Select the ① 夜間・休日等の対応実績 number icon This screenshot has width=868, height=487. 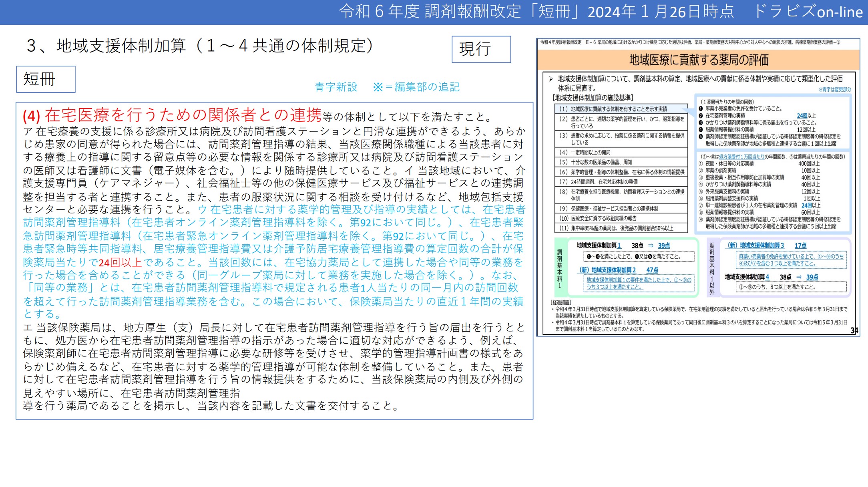click(701, 163)
